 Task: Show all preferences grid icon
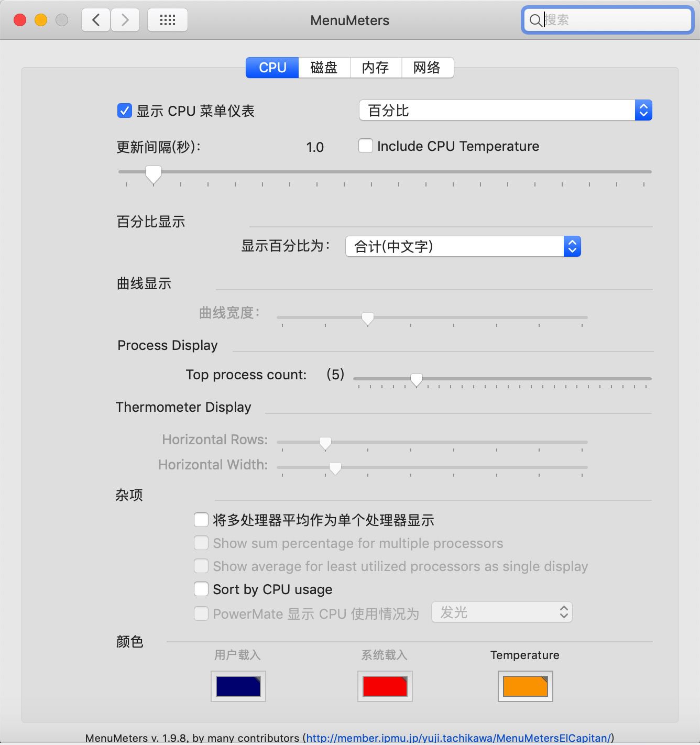pos(167,20)
